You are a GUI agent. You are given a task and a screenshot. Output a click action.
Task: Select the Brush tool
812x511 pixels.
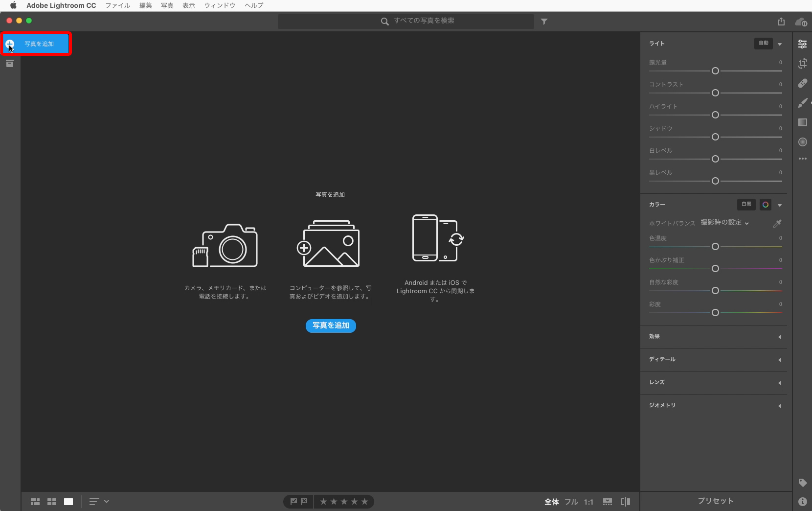point(803,103)
